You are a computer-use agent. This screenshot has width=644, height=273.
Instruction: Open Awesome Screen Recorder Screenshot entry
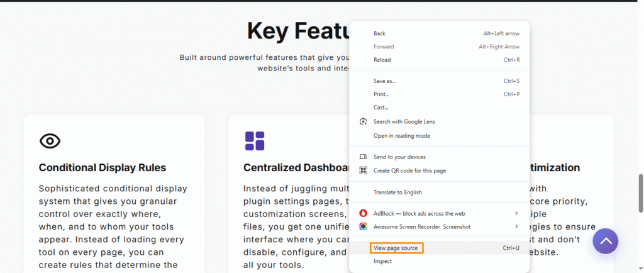(440, 226)
